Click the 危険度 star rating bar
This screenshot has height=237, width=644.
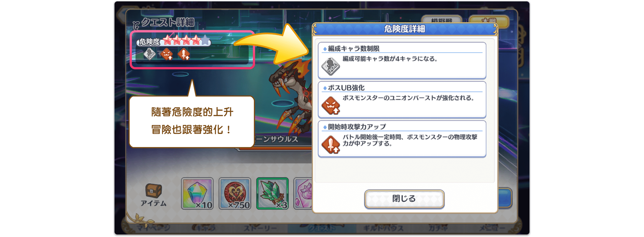tap(174, 41)
